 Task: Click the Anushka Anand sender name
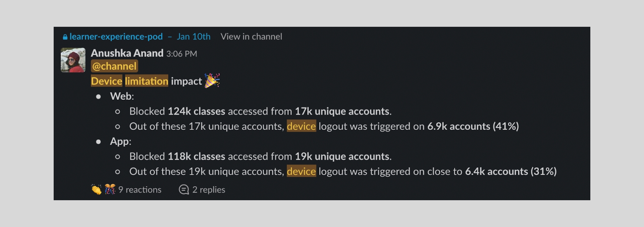point(127,53)
